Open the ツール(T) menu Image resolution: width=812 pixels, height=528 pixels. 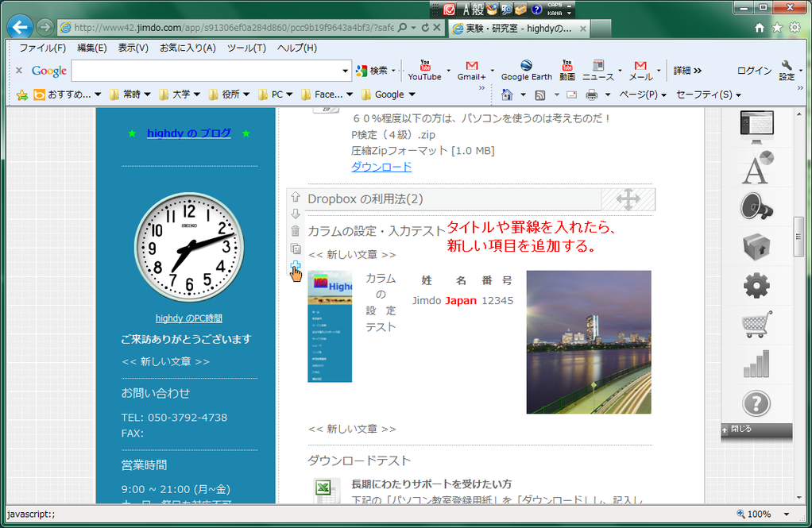coord(246,48)
